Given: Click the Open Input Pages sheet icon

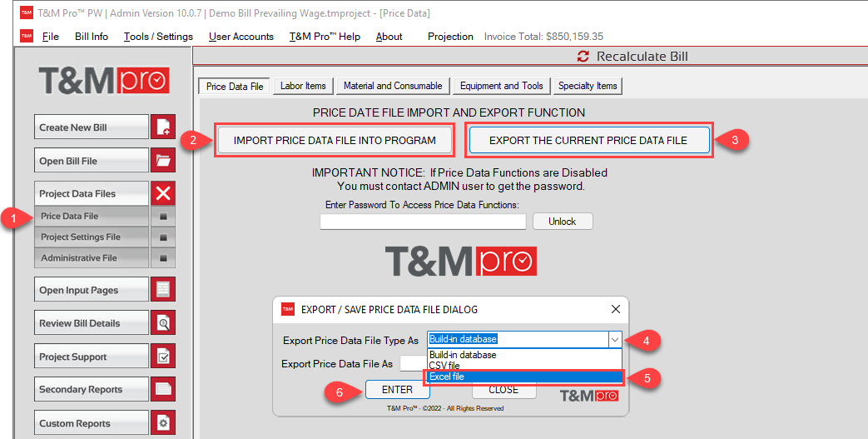Looking at the screenshot, I should [x=163, y=289].
